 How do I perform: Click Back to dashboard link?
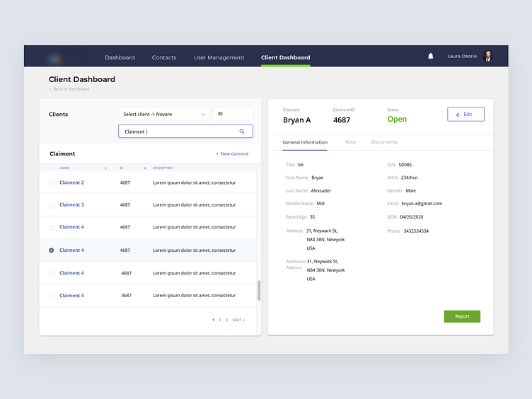[69, 89]
